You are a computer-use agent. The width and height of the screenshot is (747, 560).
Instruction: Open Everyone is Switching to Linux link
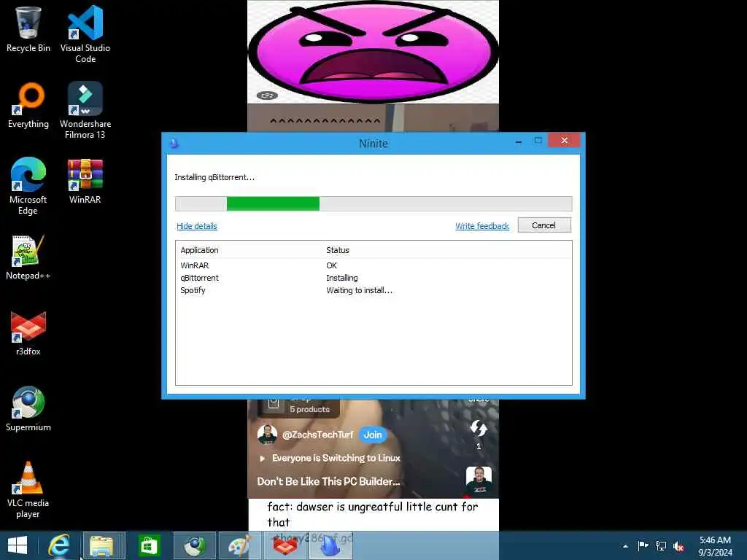pos(336,458)
